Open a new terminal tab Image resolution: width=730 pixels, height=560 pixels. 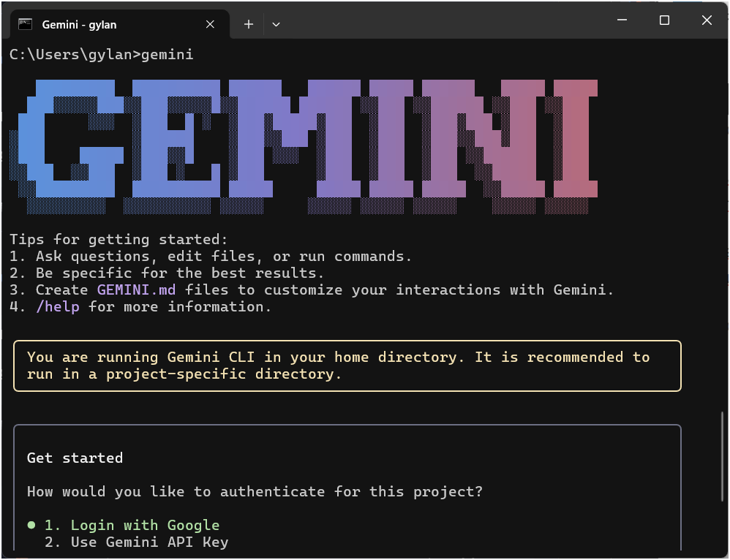[249, 24]
